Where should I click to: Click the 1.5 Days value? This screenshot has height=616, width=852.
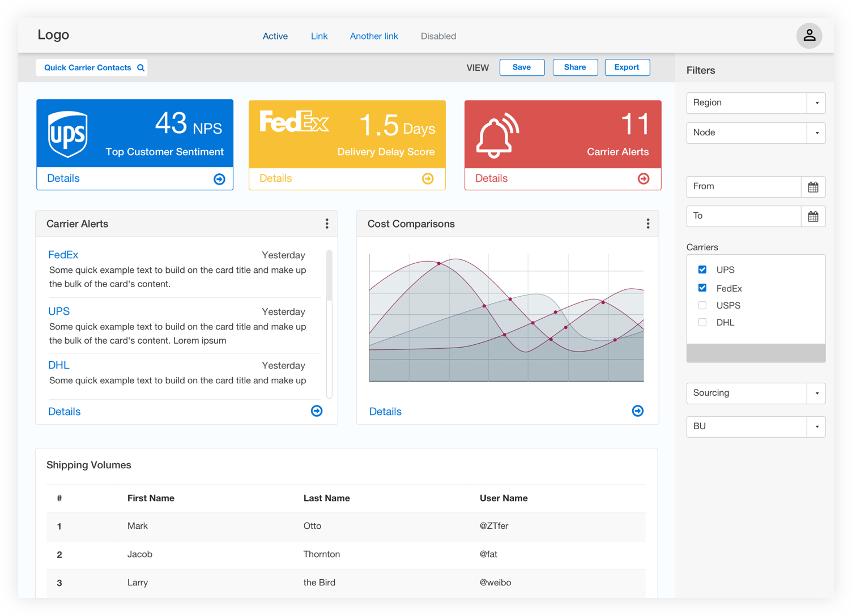pyautogui.click(x=397, y=125)
